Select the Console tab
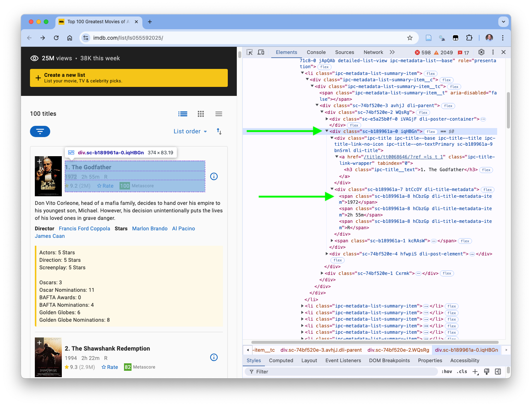Viewport: 532px width, 406px height. [x=316, y=52]
